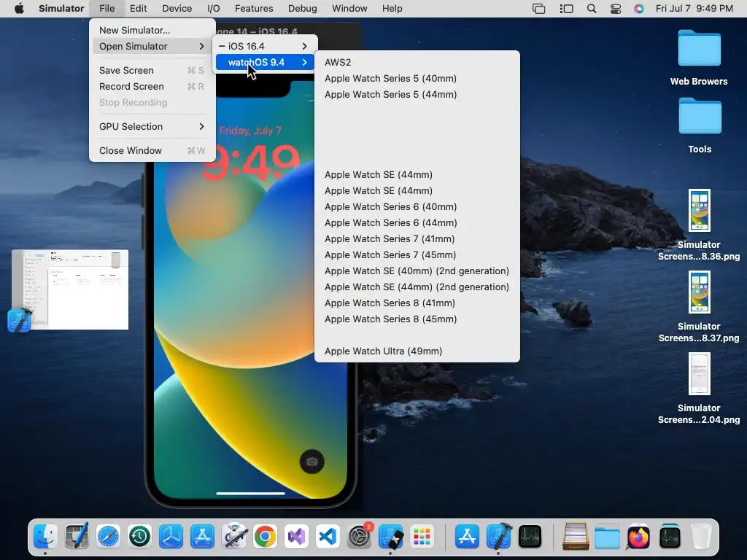This screenshot has height=560, width=747.
Task: Open purple Visual Studio Dock icon
Action: 296,537
